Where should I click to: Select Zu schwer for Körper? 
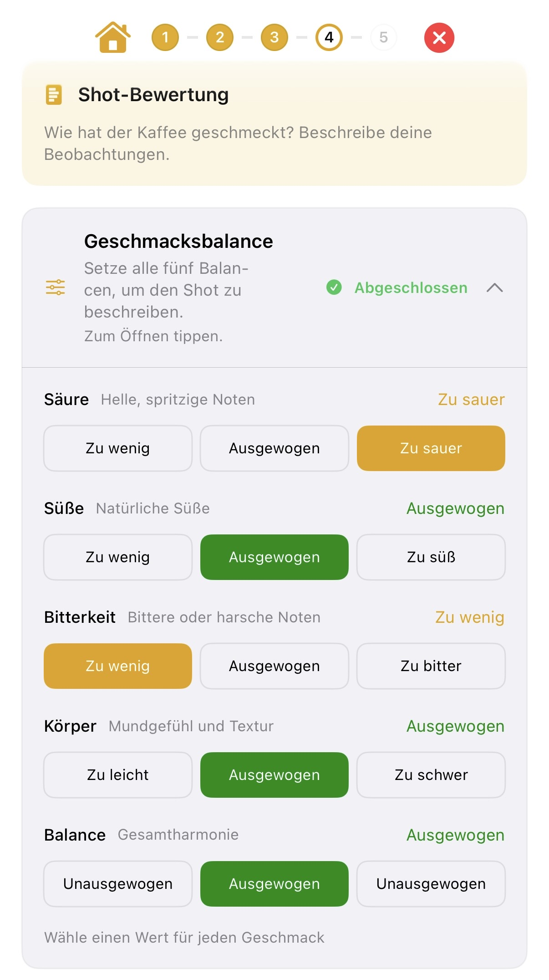431,775
